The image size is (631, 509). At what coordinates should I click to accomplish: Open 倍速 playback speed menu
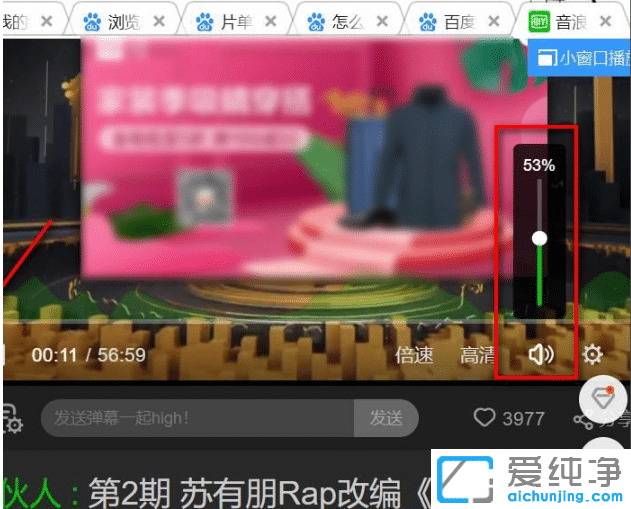(x=414, y=355)
